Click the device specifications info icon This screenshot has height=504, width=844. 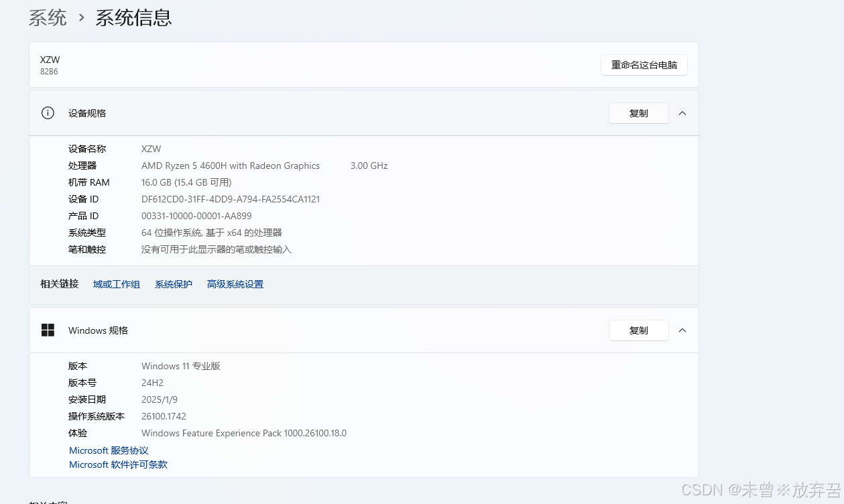[48, 113]
